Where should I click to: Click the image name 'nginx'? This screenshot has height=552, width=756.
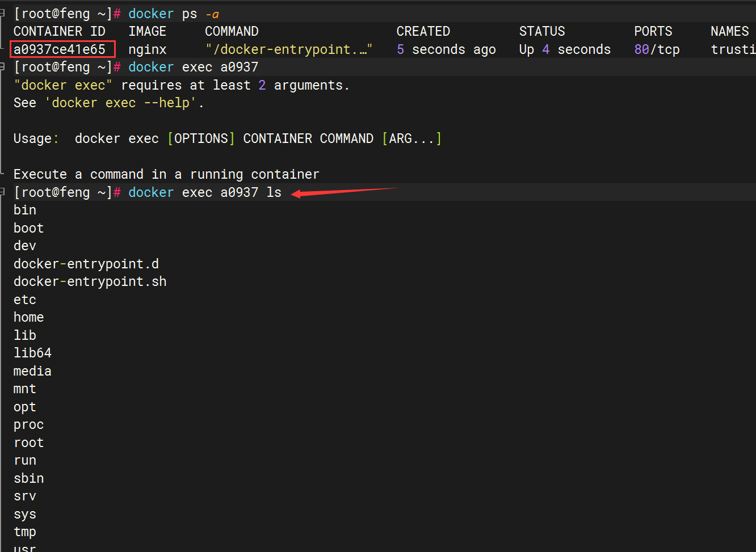148,49
